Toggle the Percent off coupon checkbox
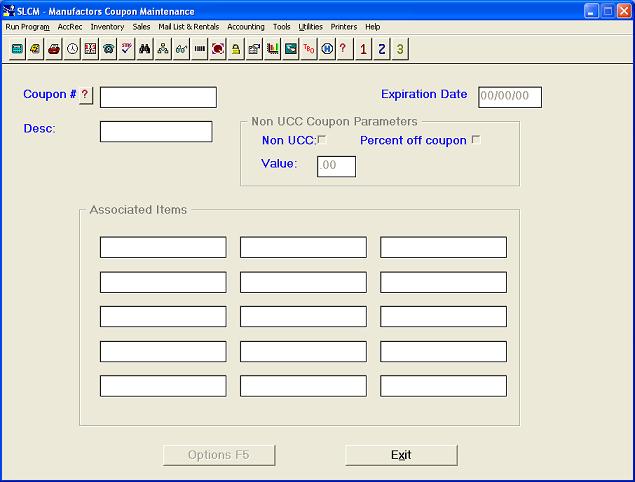This screenshot has height=482, width=635. [476, 140]
